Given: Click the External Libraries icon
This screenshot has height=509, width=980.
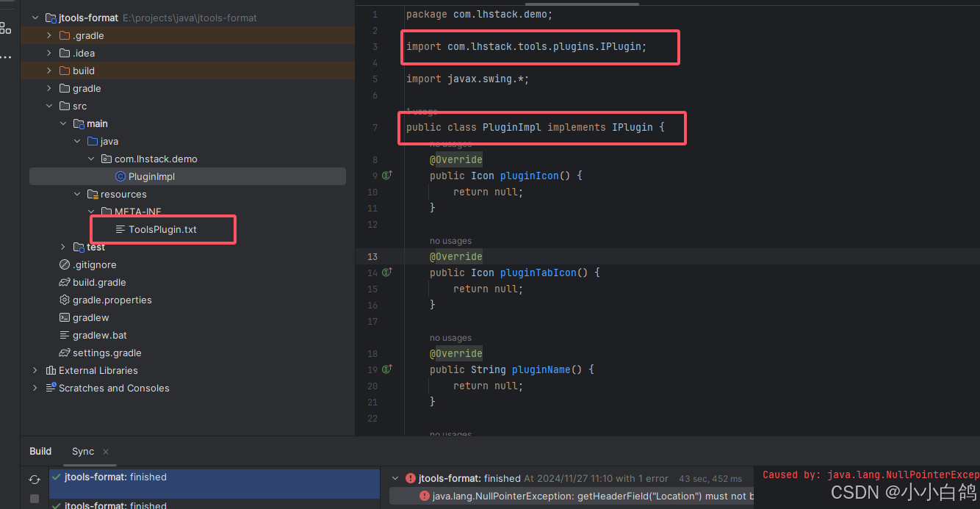Looking at the screenshot, I should tap(51, 370).
